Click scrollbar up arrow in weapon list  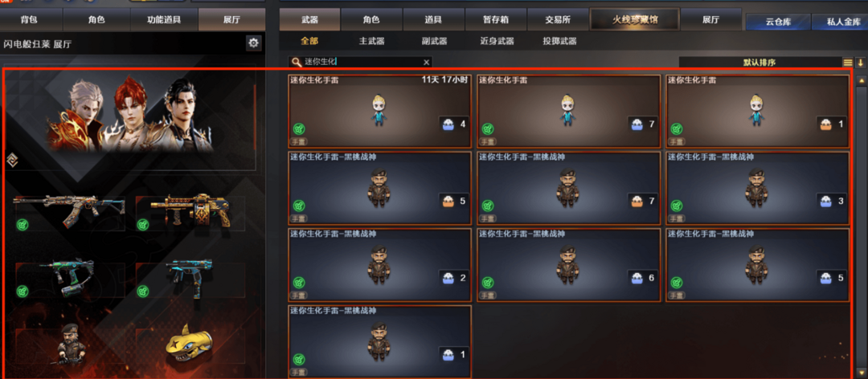coord(861,81)
